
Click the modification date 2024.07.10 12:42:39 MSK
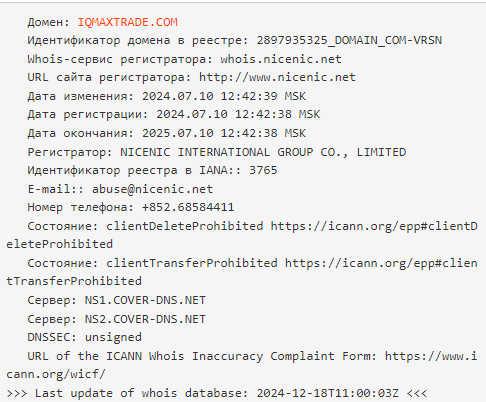pyautogui.click(x=224, y=96)
